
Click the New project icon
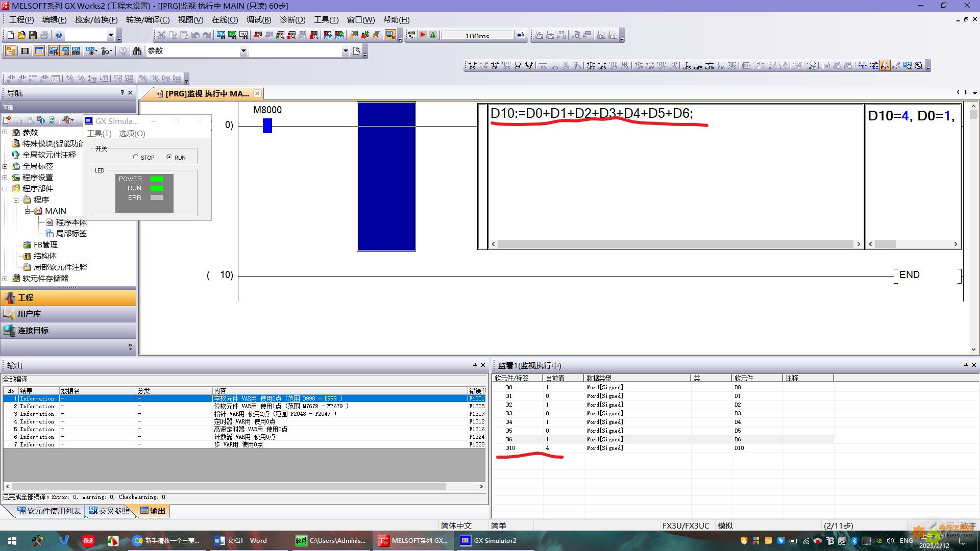(10, 35)
